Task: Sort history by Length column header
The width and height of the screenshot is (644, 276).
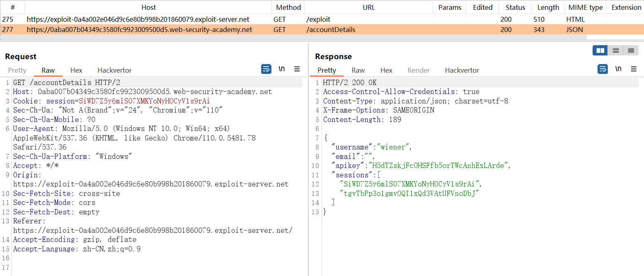Action: click(x=548, y=7)
